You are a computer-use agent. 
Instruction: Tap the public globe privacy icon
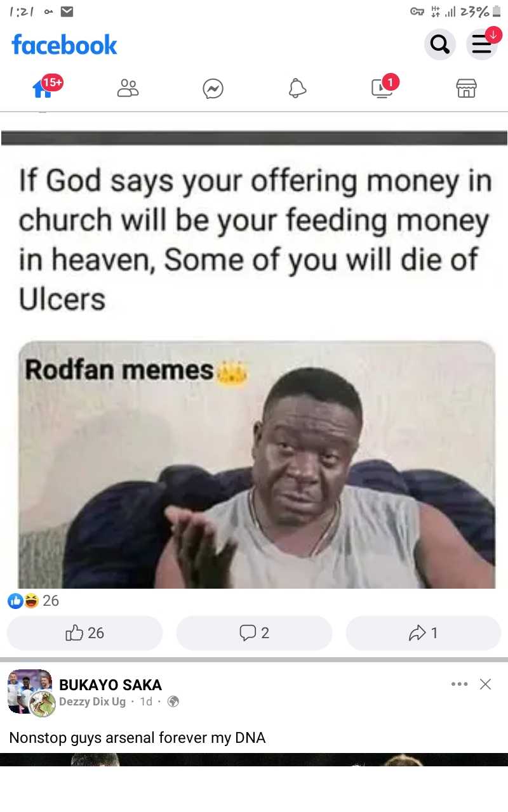[173, 702]
